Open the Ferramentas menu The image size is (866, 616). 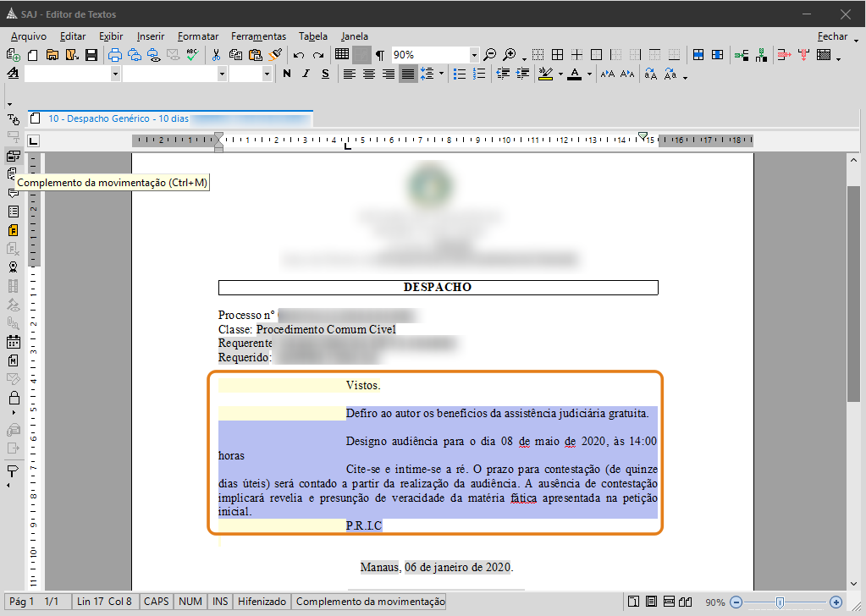(x=258, y=36)
